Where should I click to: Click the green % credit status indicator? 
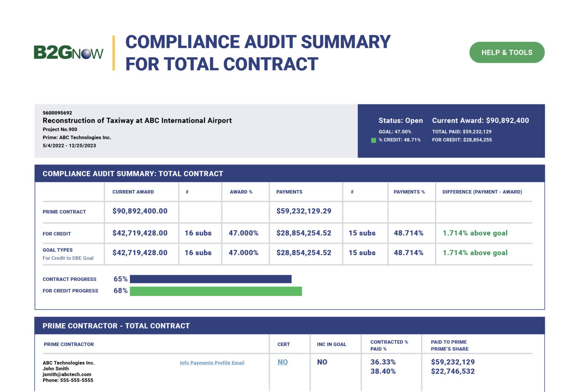pyautogui.click(x=373, y=140)
